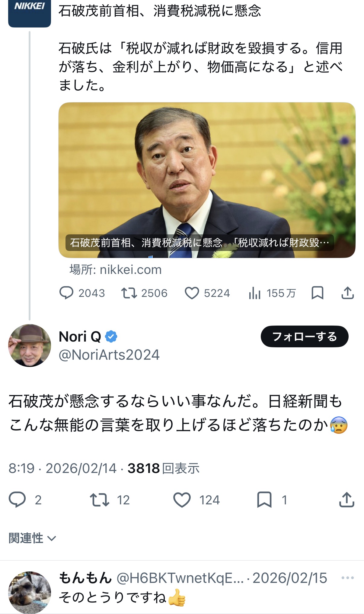This screenshot has height=614, width=364.
Task: Bookmark the NIKKEI post
Action: (x=317, y=293)
